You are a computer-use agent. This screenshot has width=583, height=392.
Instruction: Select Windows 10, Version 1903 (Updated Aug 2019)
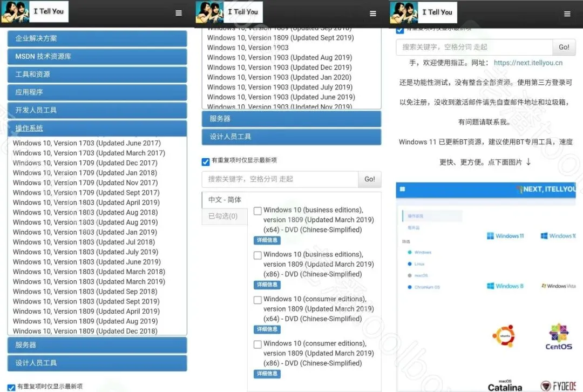(x=280, y=58)
